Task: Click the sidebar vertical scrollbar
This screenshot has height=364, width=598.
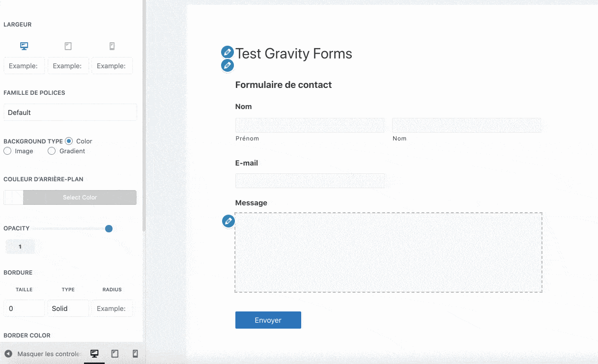Action: click(x=144, y=115)
